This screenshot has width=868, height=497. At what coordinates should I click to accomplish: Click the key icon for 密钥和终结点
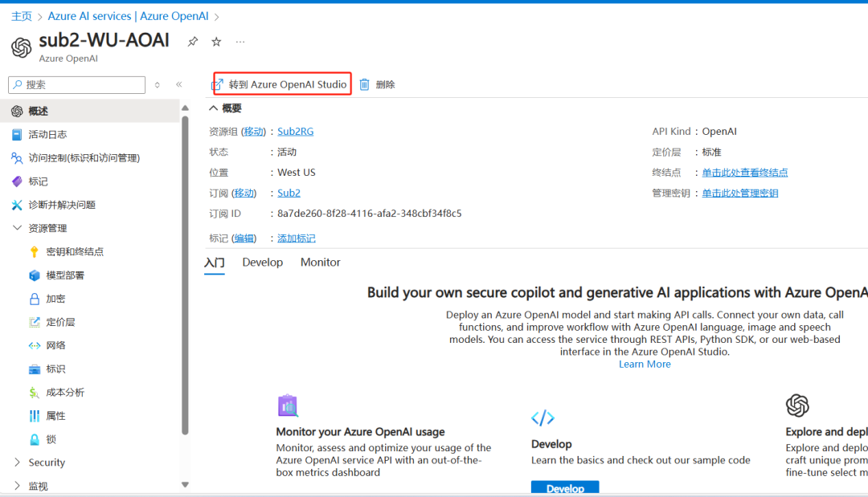pyautogui.click(x=35, y=252)
